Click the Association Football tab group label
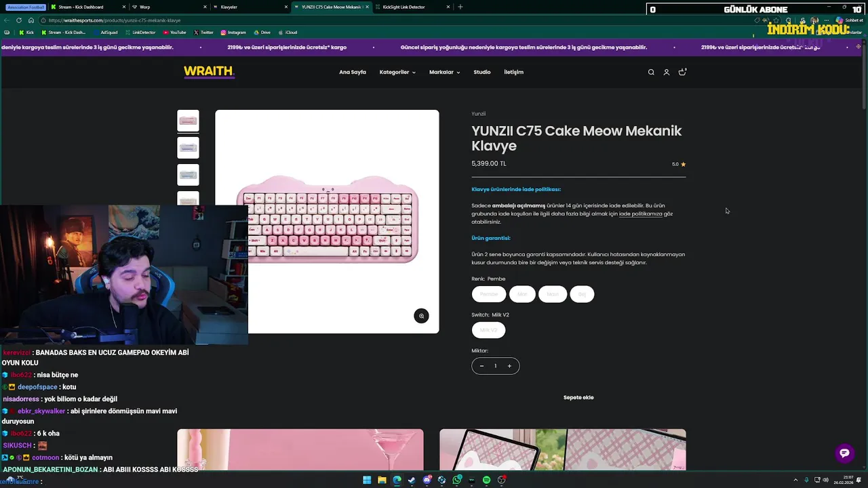This screenshot has height=488, width=868. [26, 7]
